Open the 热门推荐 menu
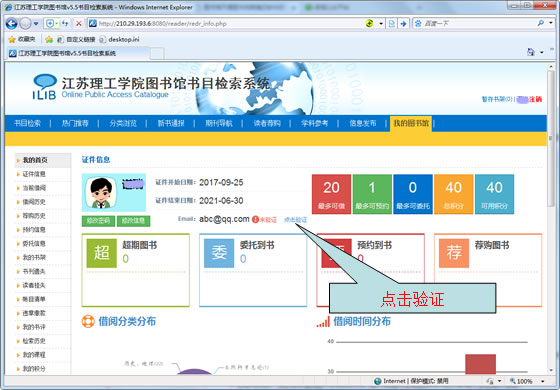560x390 pixels. pos(75,124)
